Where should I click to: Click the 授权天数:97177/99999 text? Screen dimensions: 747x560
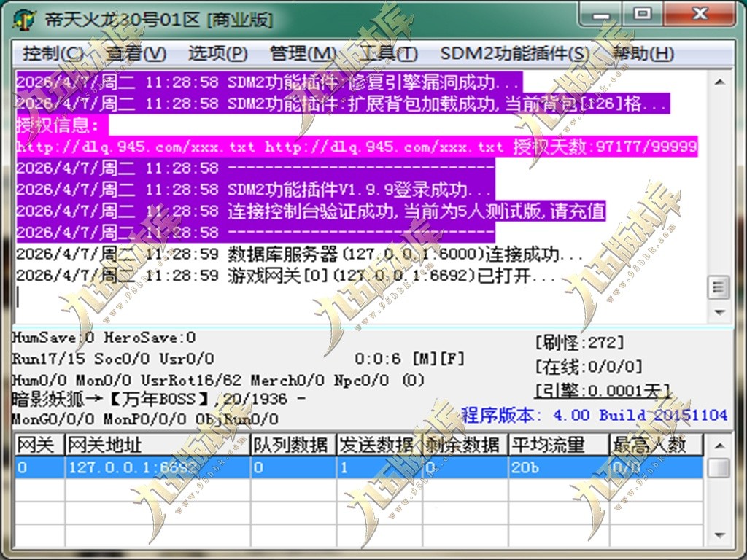[x=605, y=147]
